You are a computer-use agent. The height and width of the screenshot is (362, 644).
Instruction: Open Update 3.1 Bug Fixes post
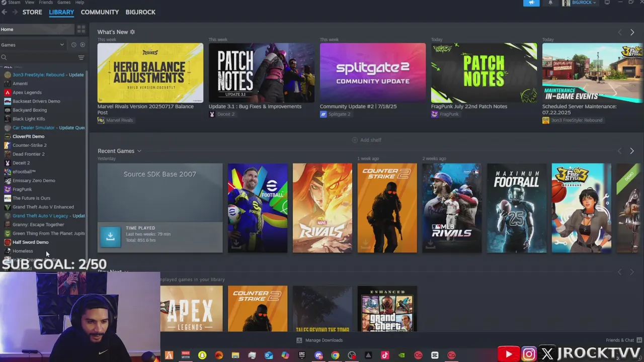point(262,73)
